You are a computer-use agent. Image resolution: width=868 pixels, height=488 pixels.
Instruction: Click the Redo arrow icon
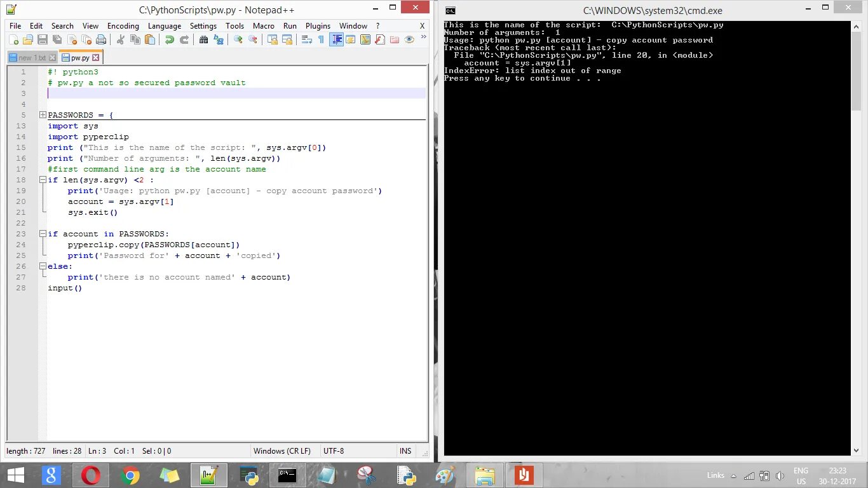point(184,39)
